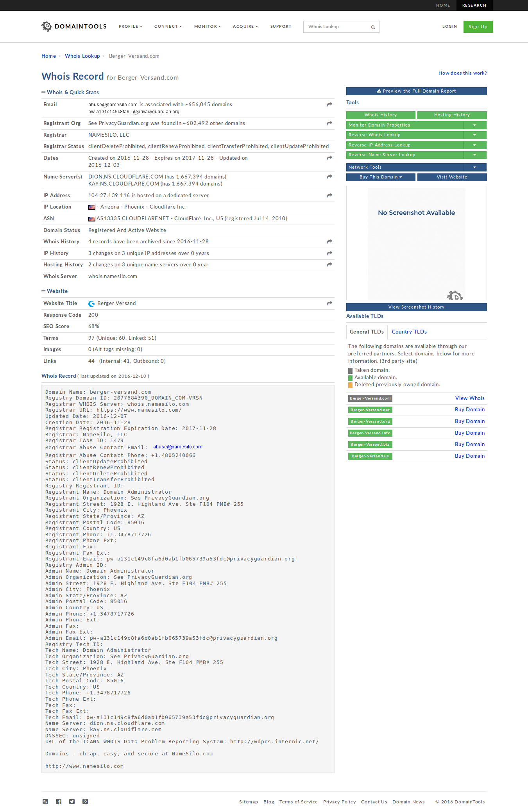Click View Whois for Berger-Versand.com

pyautogui.click(x=470, y=398)
